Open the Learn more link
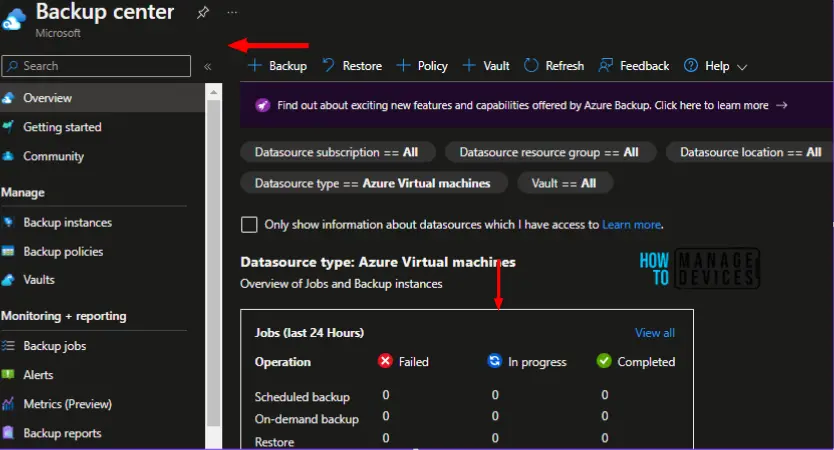The image size is (834, 450). click(x=632, y=225)
